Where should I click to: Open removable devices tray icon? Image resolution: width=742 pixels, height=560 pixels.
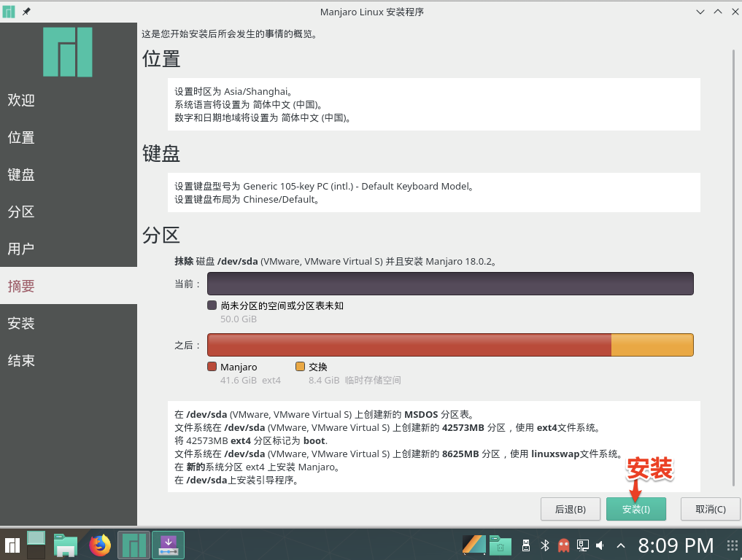click(526, 545)
